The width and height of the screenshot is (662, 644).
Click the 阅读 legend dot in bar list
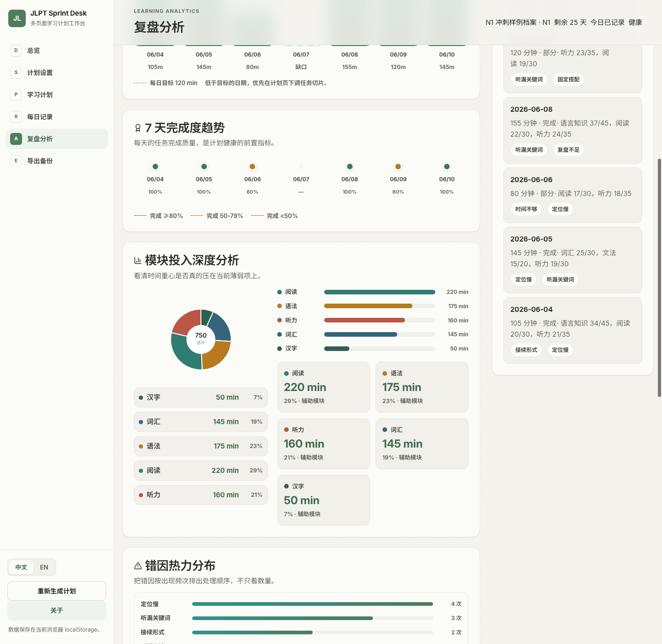[x=280, y=292]
